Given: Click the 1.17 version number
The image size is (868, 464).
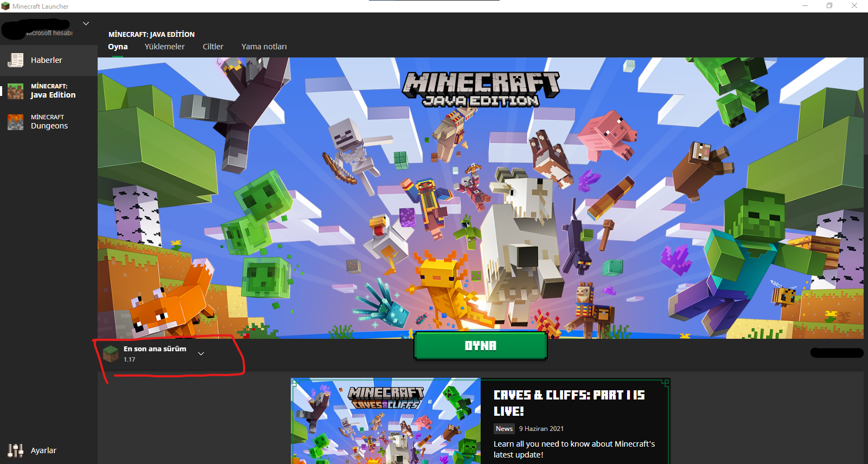Looking at the screenshot, I should [x=129, y=359].
